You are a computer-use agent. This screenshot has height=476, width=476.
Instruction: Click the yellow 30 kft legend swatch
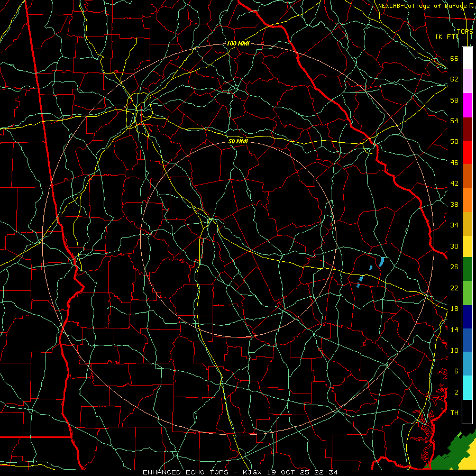point(467,246)
